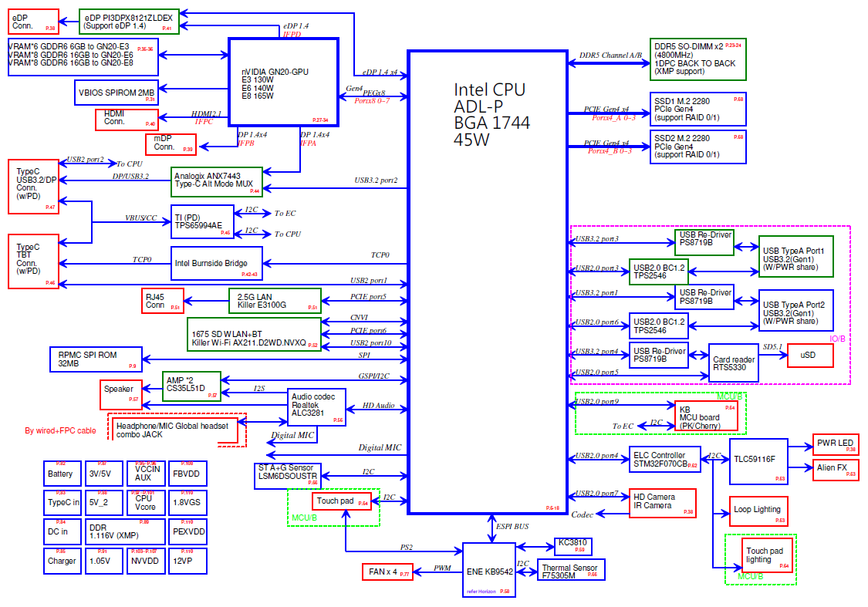Click the uSD box
This screenshot has height=607, width=868.
coord(809,356)
